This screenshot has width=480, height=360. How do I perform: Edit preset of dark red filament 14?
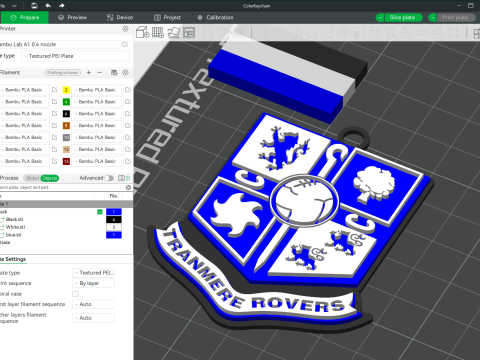point(128,161)
